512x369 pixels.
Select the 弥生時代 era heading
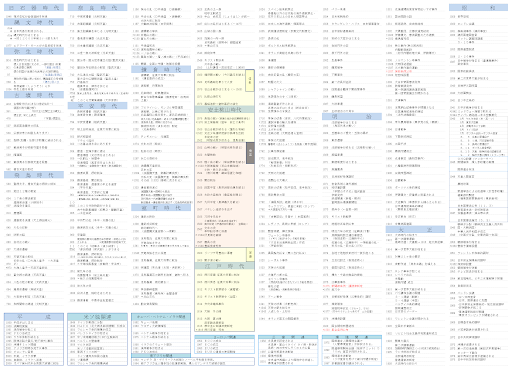tap(34, 51)
